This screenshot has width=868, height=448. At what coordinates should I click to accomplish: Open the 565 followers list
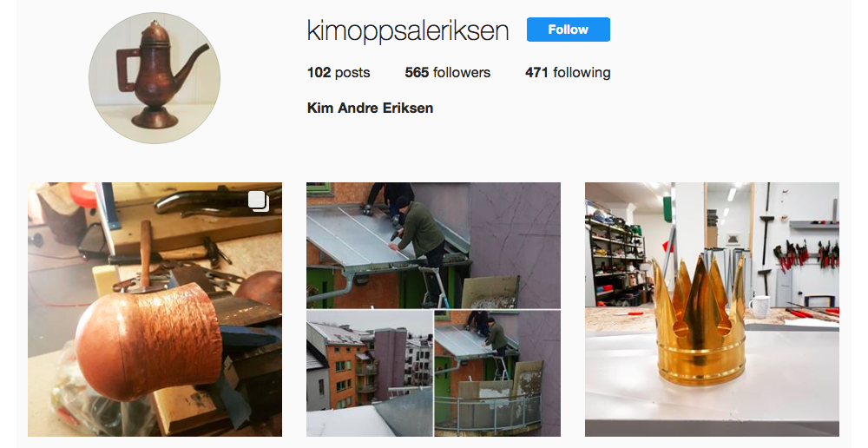pyautogui.click(x=447, y=73)
